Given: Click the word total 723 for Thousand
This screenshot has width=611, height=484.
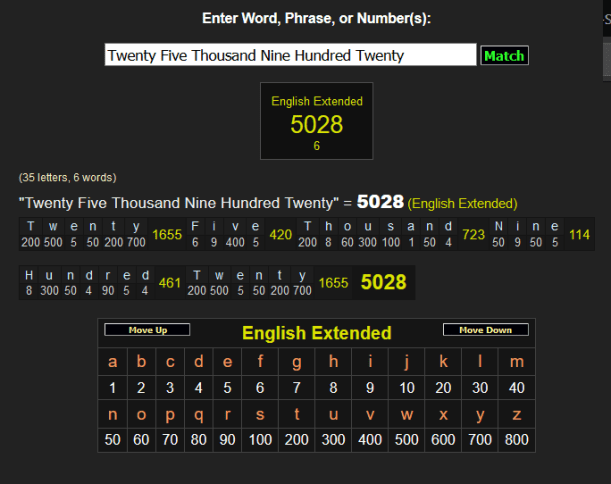Looking at the screenshot, I should click(x=473, y=235).
